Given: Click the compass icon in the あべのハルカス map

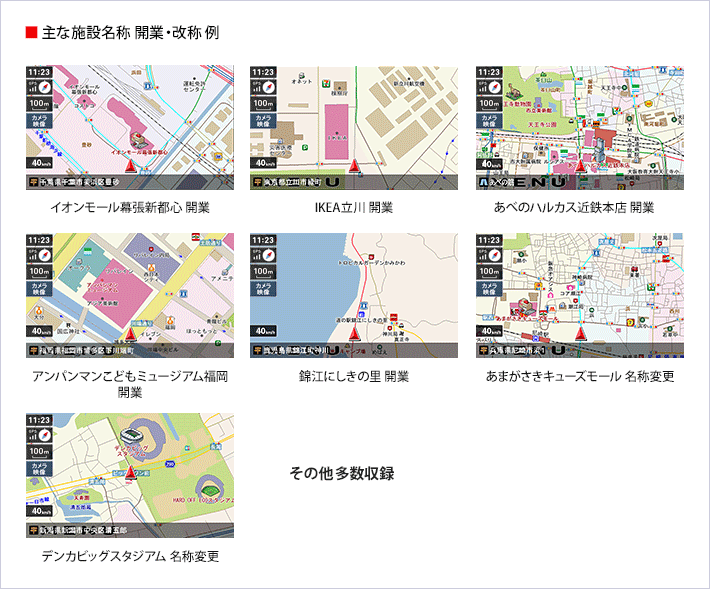Looking at the screenshot, I should click(495, 87).
